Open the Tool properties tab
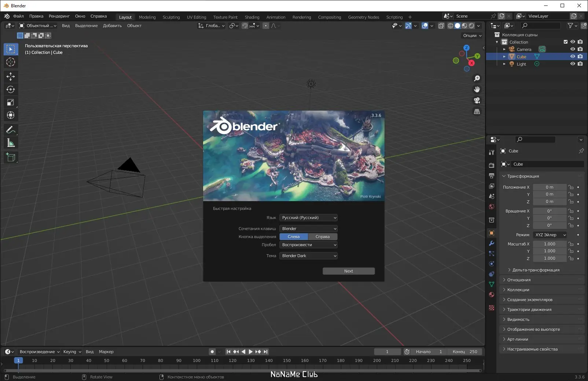The width and height of the screenshot is (588, 381). [x=492, y=152]
